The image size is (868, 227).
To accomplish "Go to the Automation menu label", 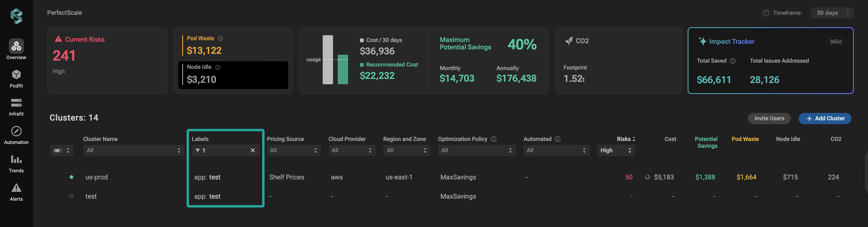I will click(x=16, y=142).
